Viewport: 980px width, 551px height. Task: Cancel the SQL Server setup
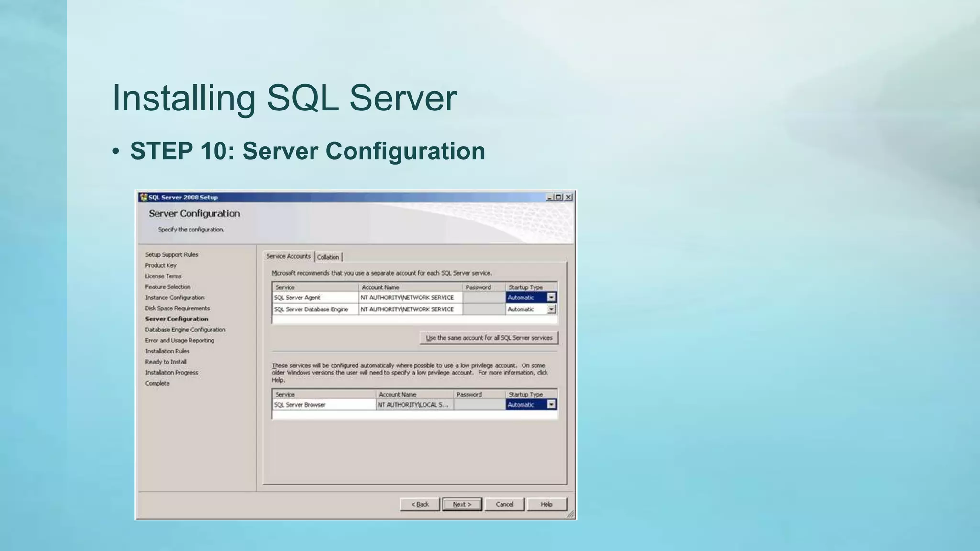(x=504, y=504)
